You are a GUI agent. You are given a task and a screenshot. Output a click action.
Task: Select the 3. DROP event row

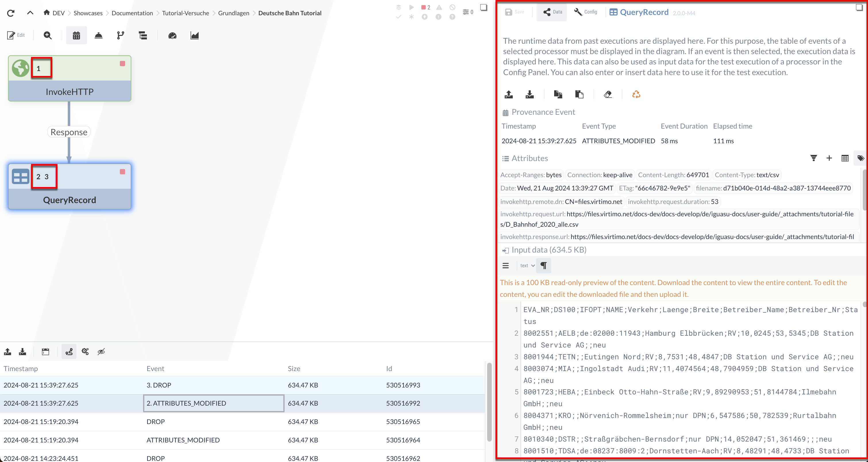tap(158, 385)
